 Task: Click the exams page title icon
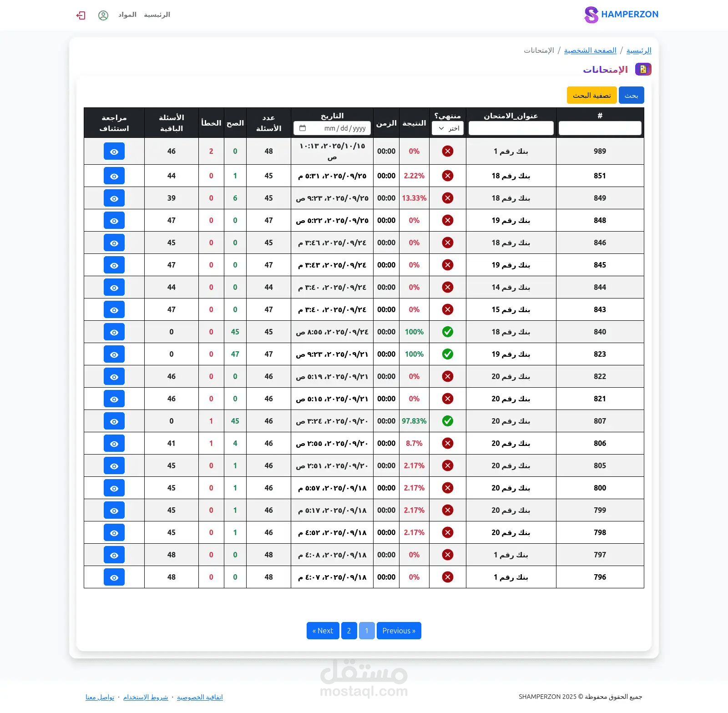[x=643, y=69]
